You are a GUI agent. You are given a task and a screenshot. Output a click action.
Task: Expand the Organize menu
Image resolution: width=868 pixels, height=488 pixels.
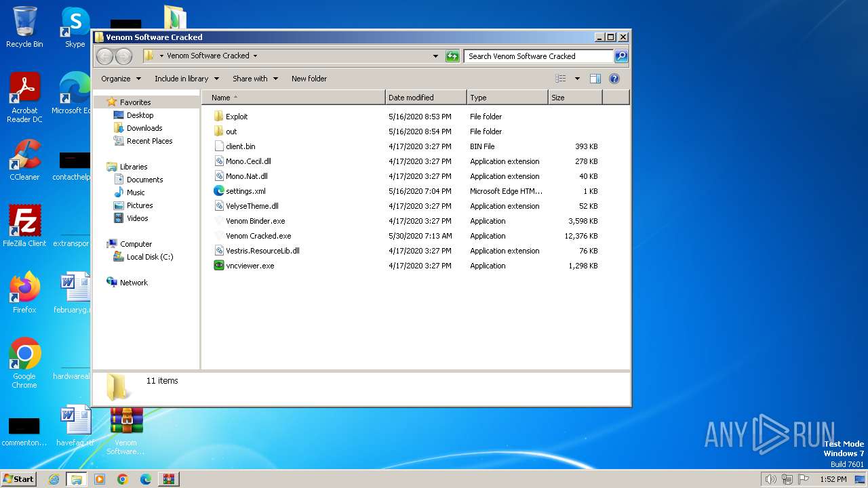point(121,79)
